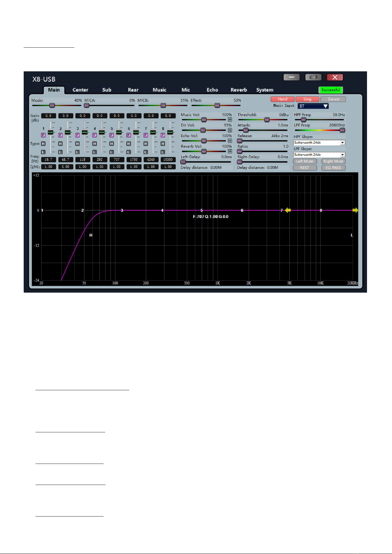The width and height of the screenshot is (392, 554).
Task: Set band 5 type to L
Action: click(x=111, y=152)
